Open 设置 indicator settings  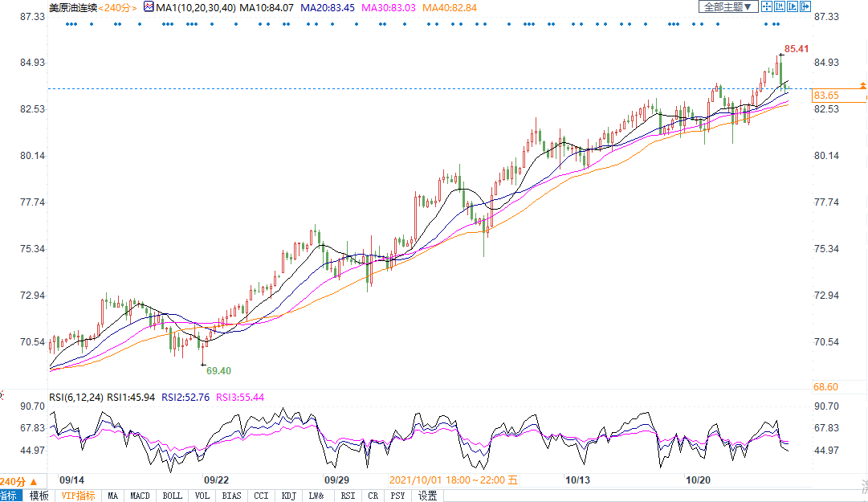point(427,496)
